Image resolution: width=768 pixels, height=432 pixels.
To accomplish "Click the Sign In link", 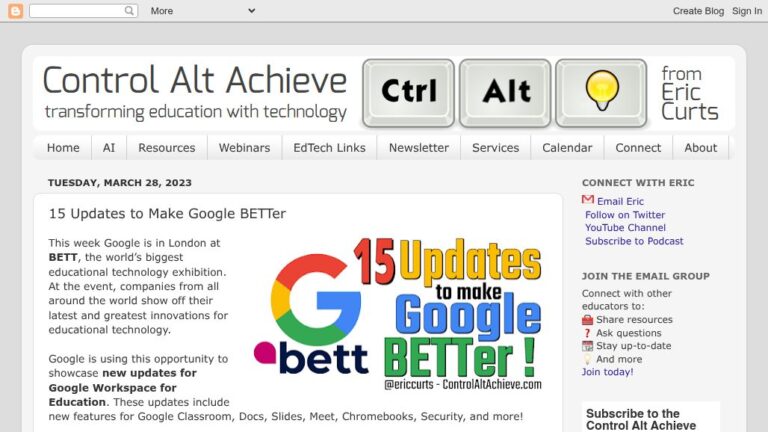I will 747,11.
